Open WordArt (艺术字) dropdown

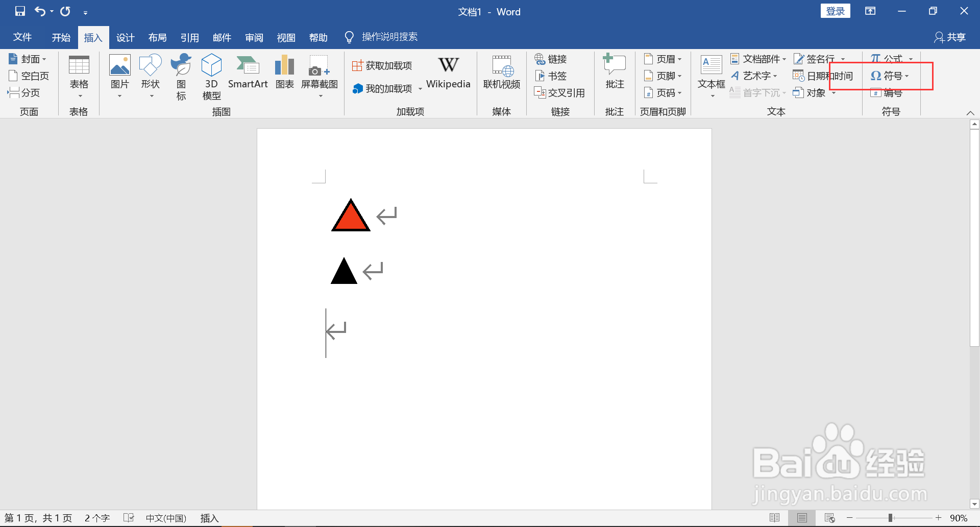754,76
